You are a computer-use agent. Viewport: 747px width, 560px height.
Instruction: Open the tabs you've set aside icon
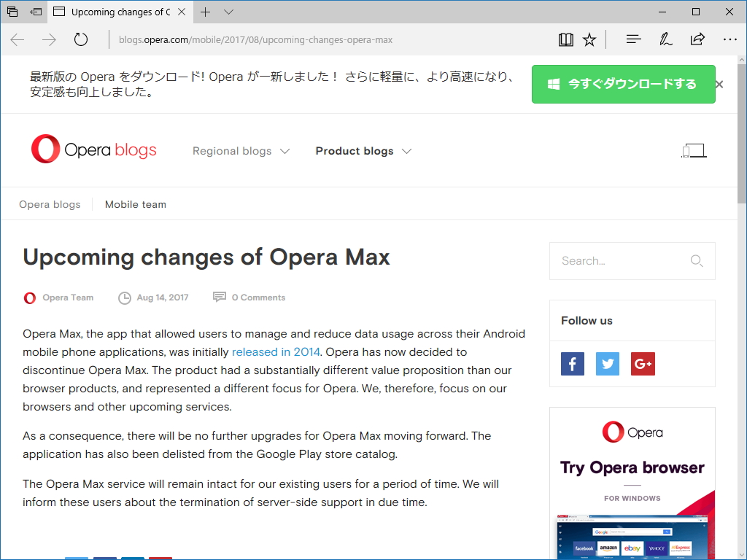pyautogui.click(x=12, y=12)
